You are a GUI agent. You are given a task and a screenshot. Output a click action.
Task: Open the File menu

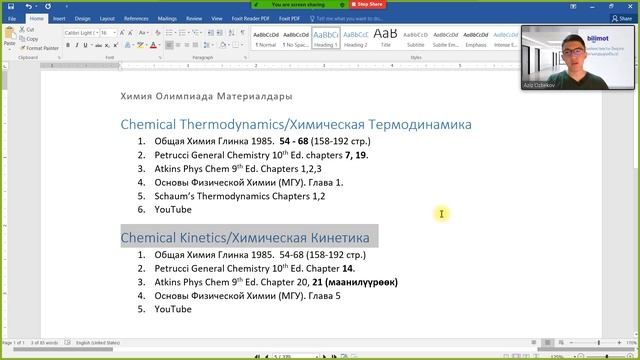12,19
